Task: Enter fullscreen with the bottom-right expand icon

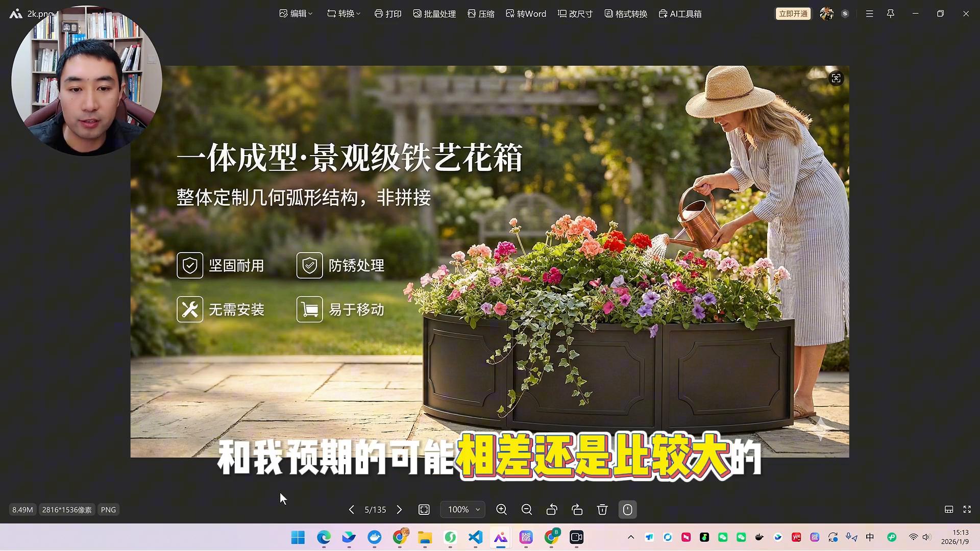Action: [967, 510]
